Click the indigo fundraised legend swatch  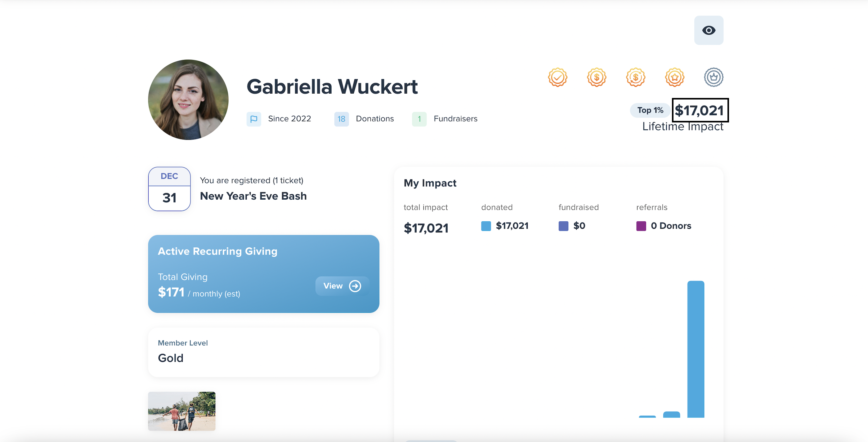(563, 226)
